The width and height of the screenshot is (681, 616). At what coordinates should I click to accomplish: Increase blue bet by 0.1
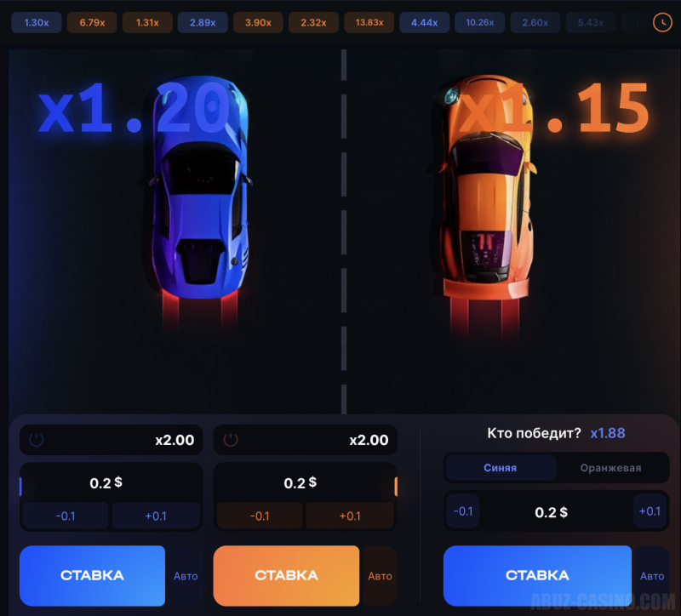point(156,516)
